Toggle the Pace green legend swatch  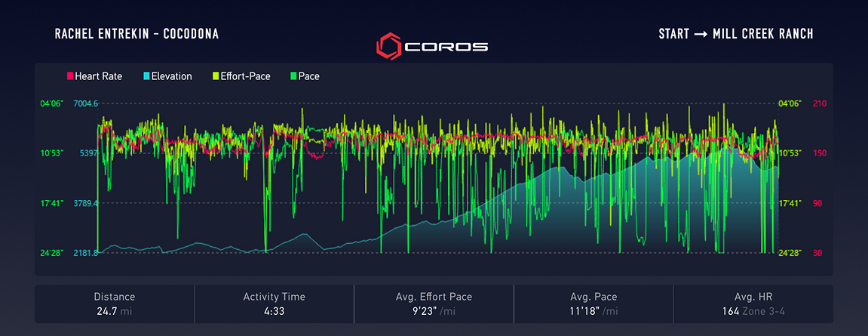[293, 76]
